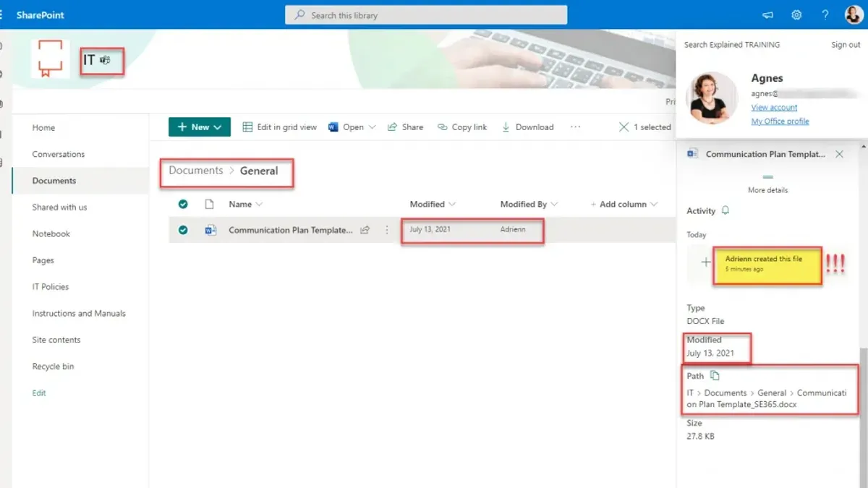Open Site contents in navigation

[56, 340]
